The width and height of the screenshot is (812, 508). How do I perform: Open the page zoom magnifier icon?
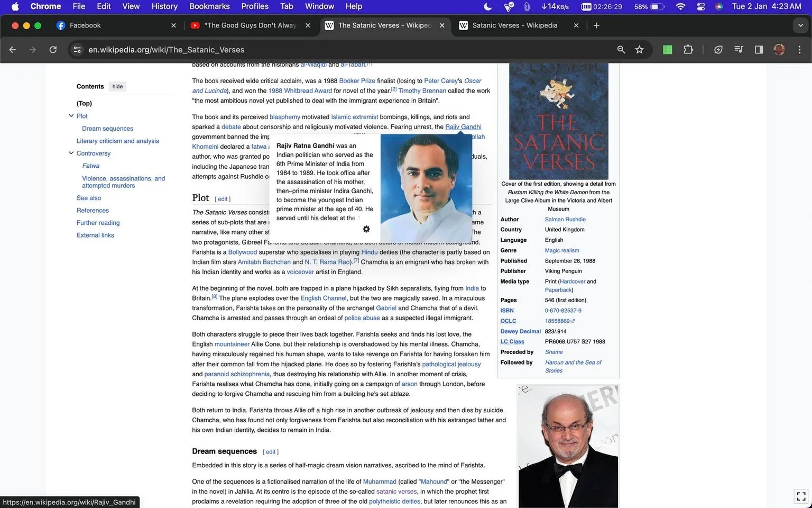pyautogui.click(x=621, y=50)
